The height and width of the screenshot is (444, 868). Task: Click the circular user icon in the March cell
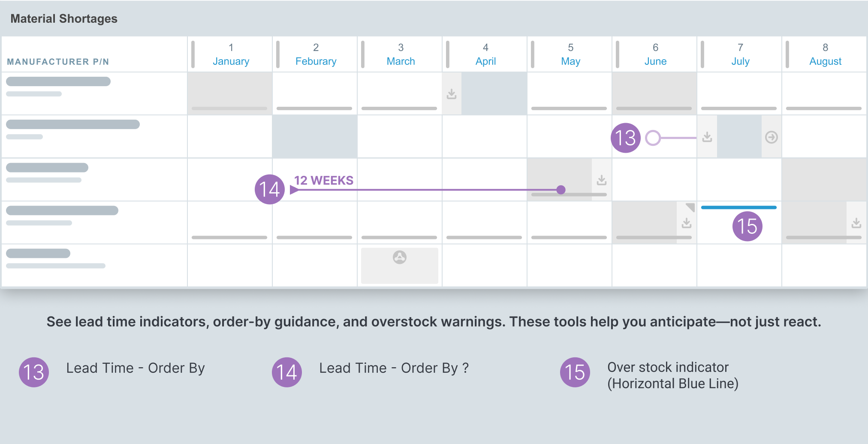[400, 257]
